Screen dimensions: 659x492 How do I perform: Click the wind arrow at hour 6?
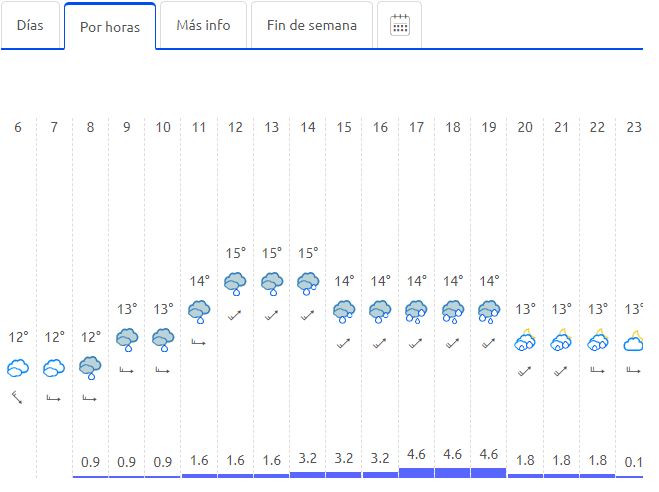tap(17, 397)
